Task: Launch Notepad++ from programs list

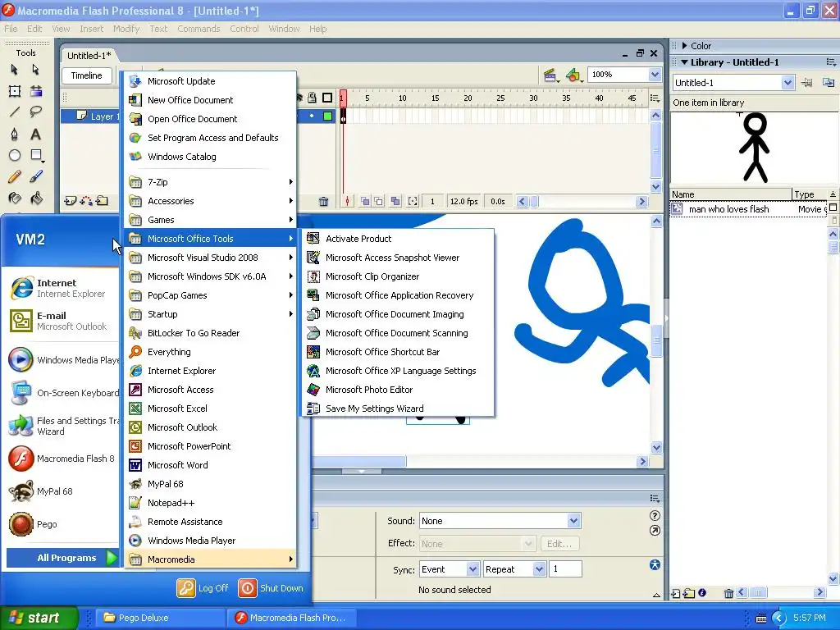Action: 211,503
